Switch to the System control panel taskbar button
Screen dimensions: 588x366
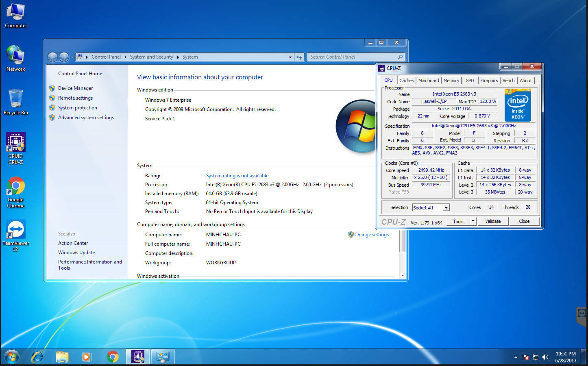(163, 357)
